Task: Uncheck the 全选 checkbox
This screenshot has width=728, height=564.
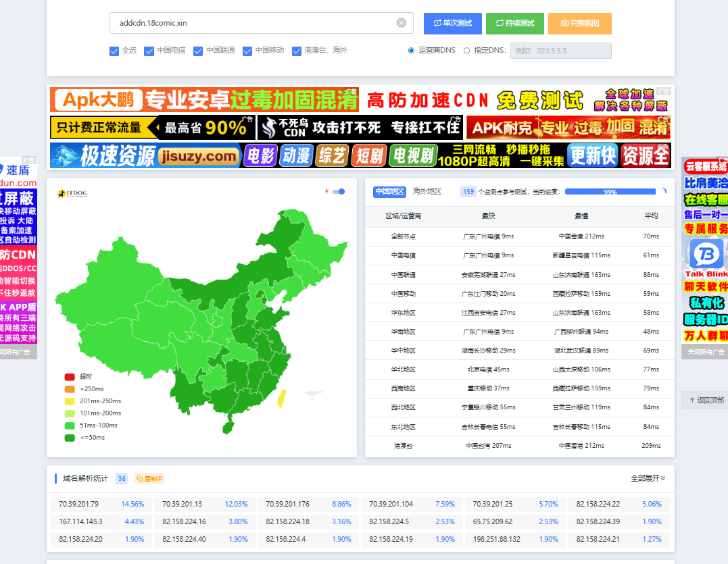Action: click(x=114, y=51)
